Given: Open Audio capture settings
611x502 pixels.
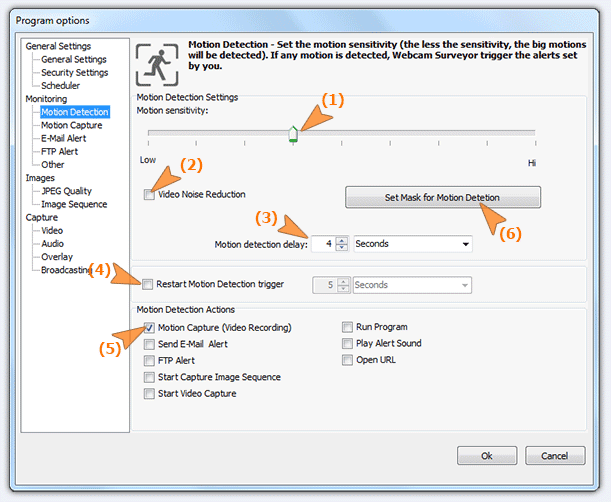Looking at the screenshot, I should 52,244.
